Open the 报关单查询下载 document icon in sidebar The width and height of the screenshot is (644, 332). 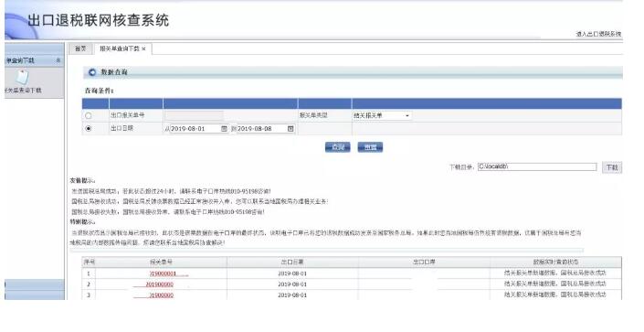22,78
